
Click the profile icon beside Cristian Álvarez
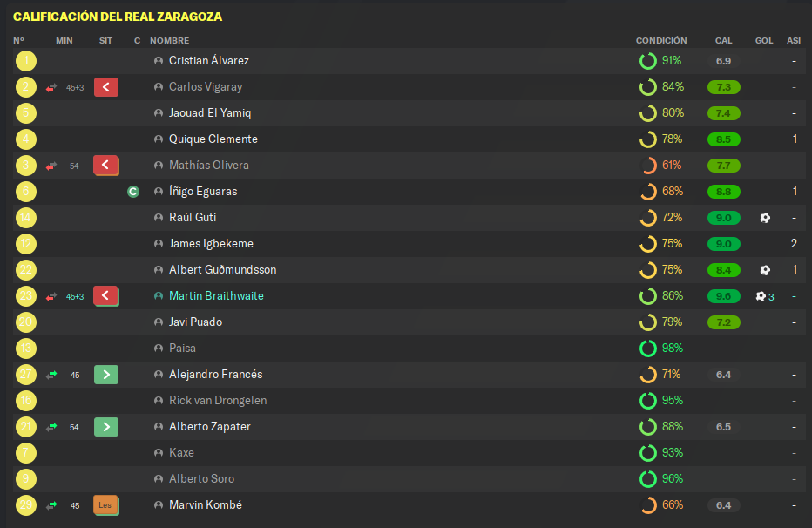[x=159, y=61]
